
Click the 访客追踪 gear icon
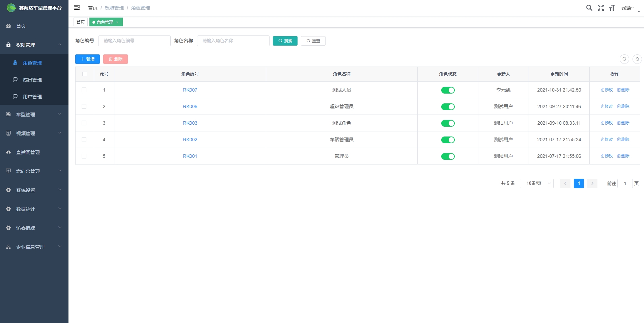click(8, 228)
